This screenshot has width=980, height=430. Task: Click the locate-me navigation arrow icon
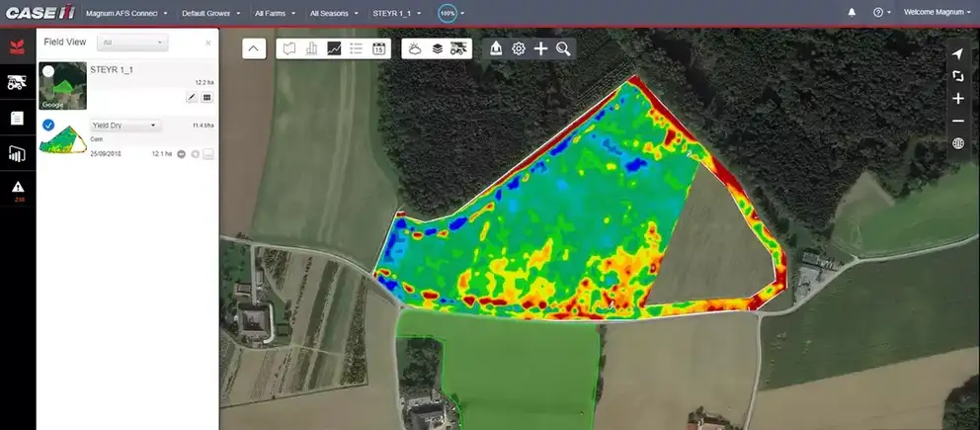tap(957, 53)
